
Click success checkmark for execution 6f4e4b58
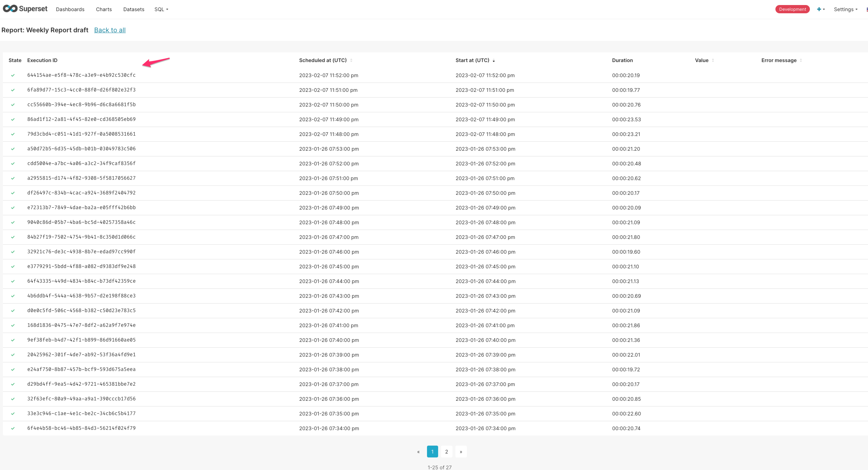click(13, 428)
